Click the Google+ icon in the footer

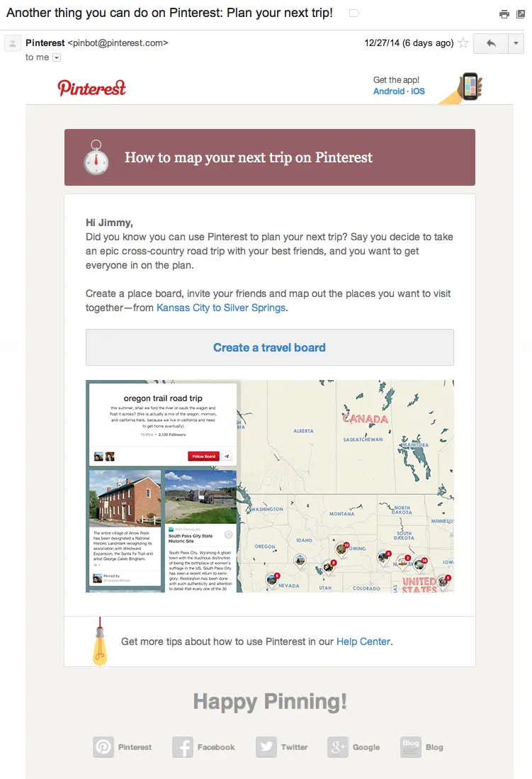point(338,747)
